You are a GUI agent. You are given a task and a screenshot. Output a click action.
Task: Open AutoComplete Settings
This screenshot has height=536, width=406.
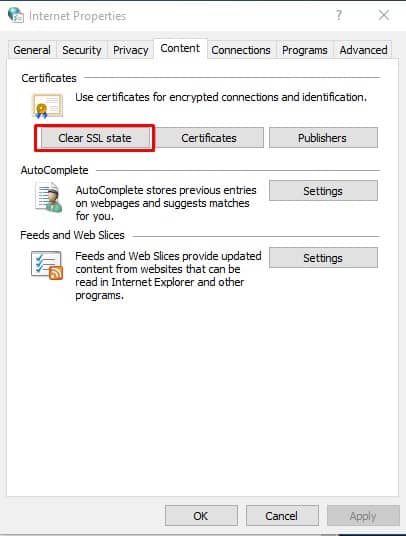(323, 191)
